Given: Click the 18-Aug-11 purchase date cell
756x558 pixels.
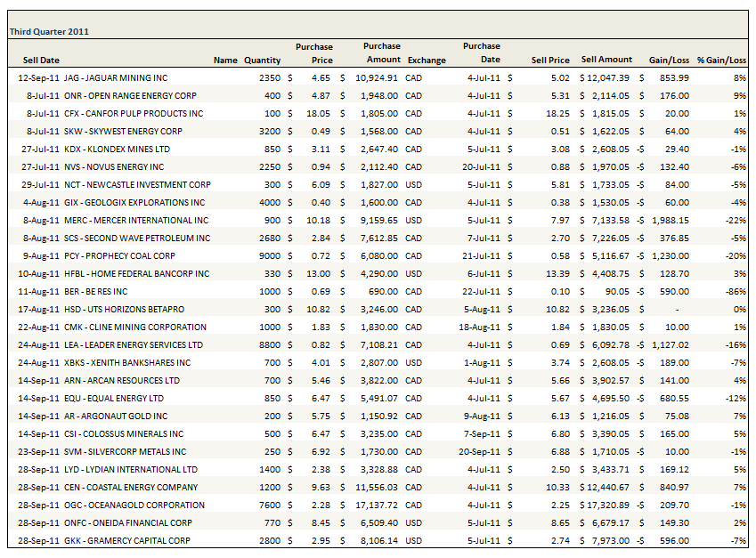Looking at the screenshot, I should click(x=482, y=327).
